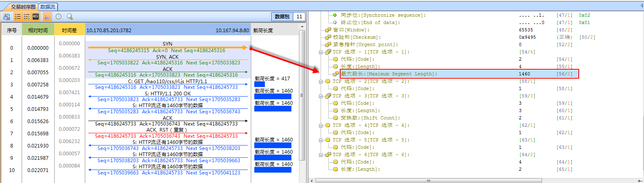Click the TCP option 2 node icon
This screenshot has height=183, width=644.
pyautogui.click(x=328, y=81)
